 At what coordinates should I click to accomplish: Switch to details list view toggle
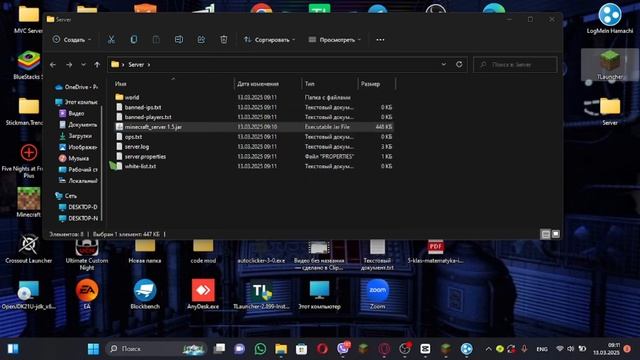pyautogui.click(x=545, y=234)
